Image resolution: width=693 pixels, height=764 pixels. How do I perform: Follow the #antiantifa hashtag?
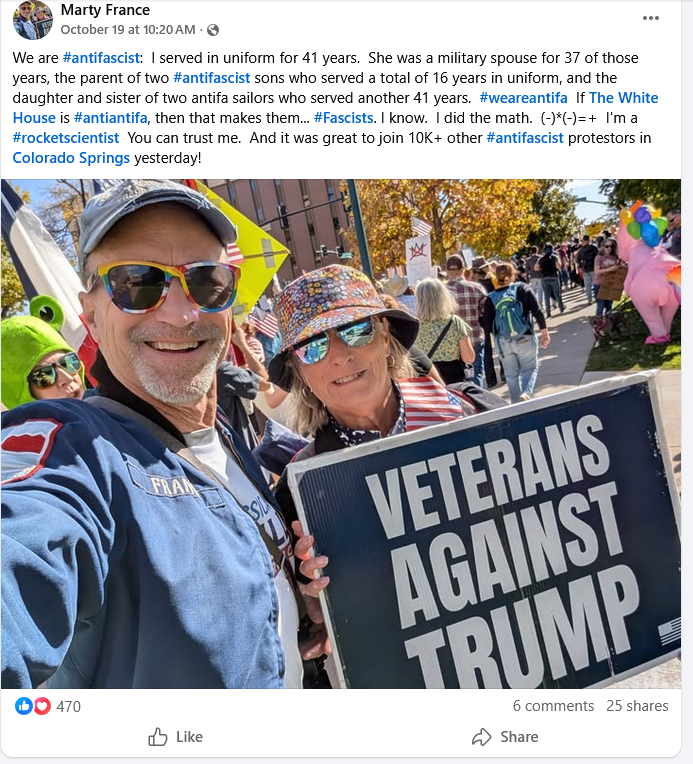pos(111,118)
